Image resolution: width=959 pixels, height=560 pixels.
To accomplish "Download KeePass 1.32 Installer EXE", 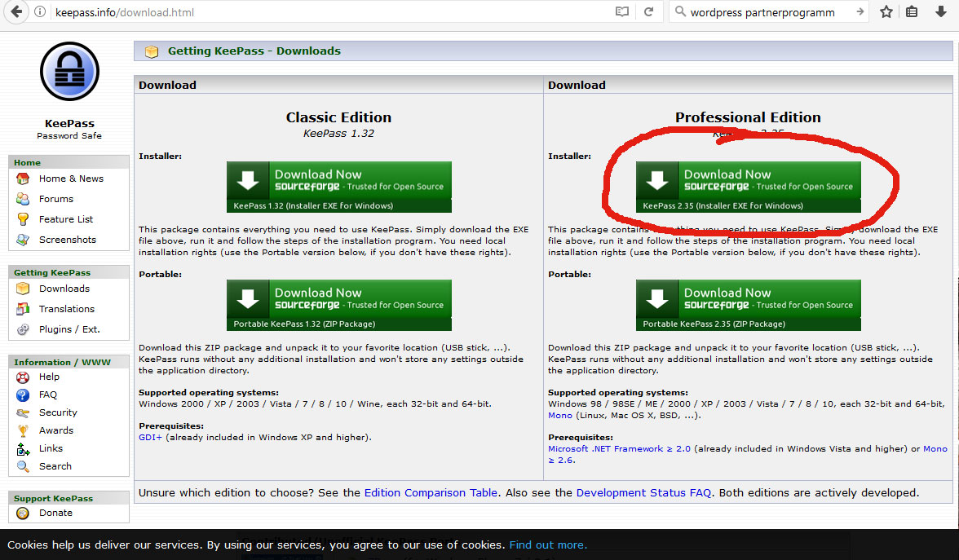I will pyautogui.click(x=339, y=187).
